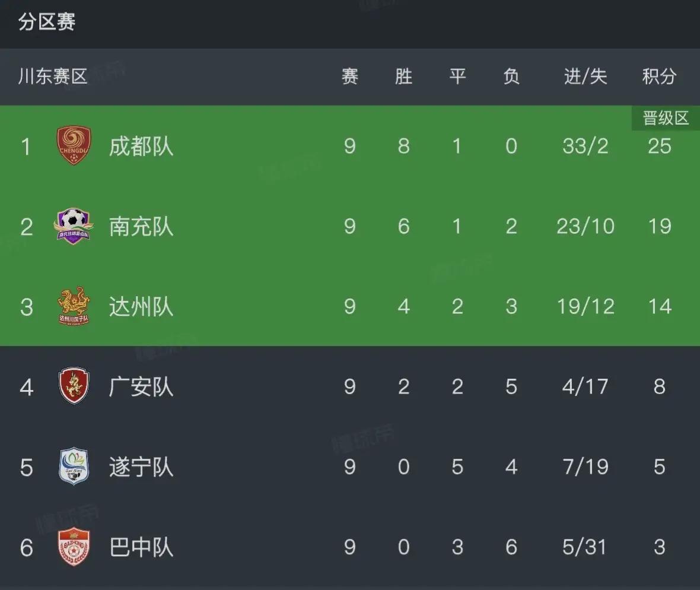700x590 pixels.
Task: Click the Chengdu team crest icon
Action: click(x=74, y=146)
